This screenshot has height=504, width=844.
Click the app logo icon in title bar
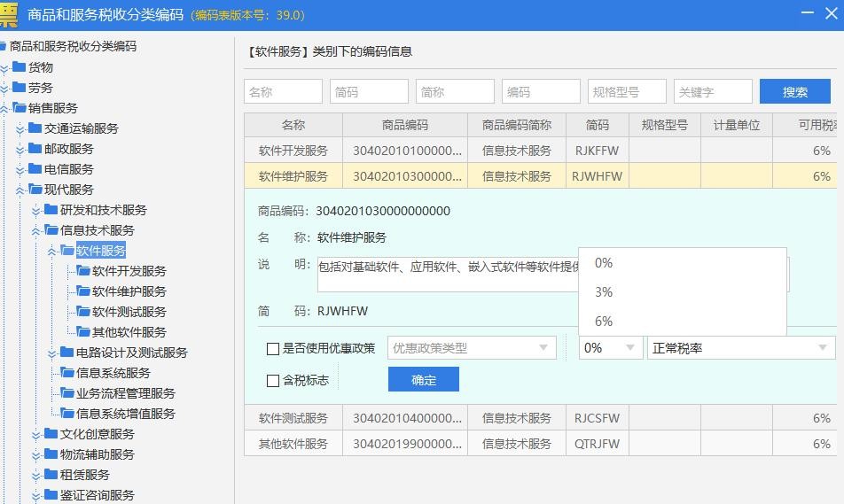pyautogui.click(x=9, y=15)
